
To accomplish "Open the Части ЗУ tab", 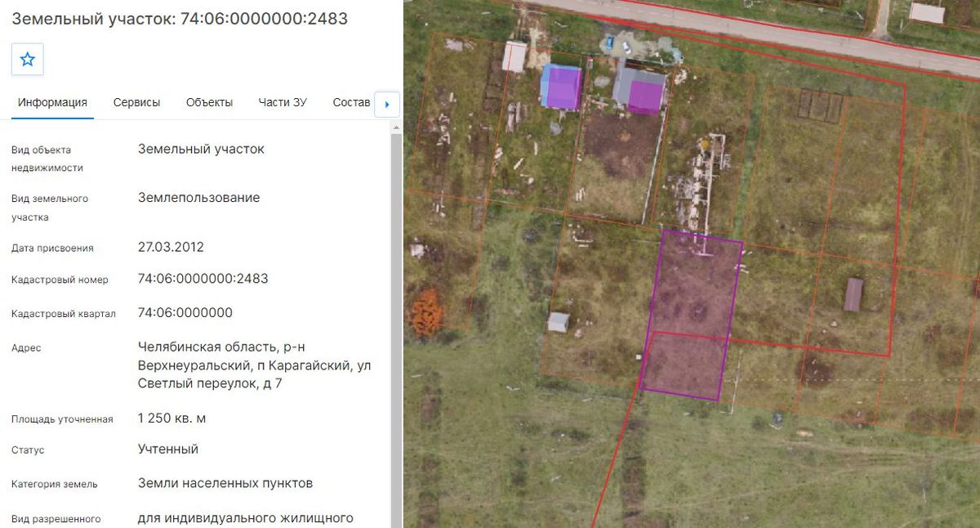I will point(283,102).
